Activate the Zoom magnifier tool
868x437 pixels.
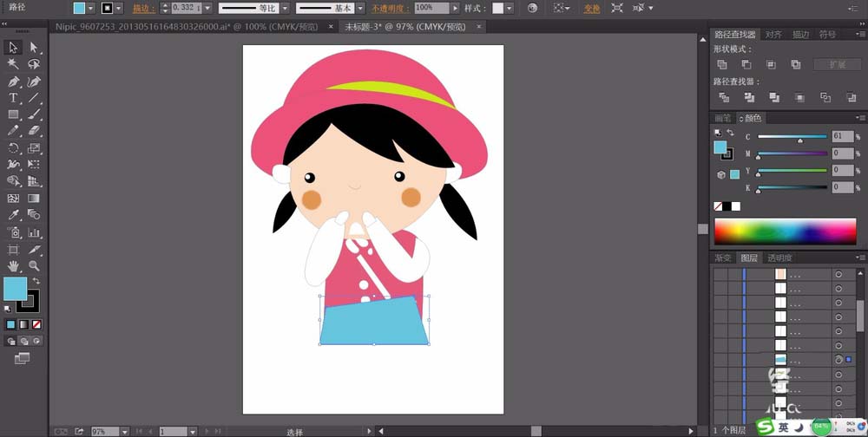click(34, 266)
